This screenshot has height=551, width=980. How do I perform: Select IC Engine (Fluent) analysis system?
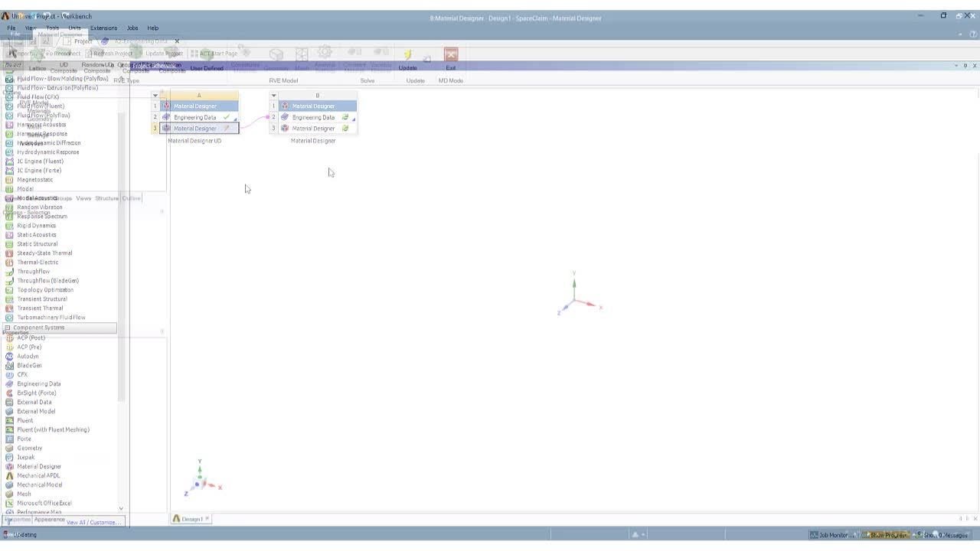40,161
